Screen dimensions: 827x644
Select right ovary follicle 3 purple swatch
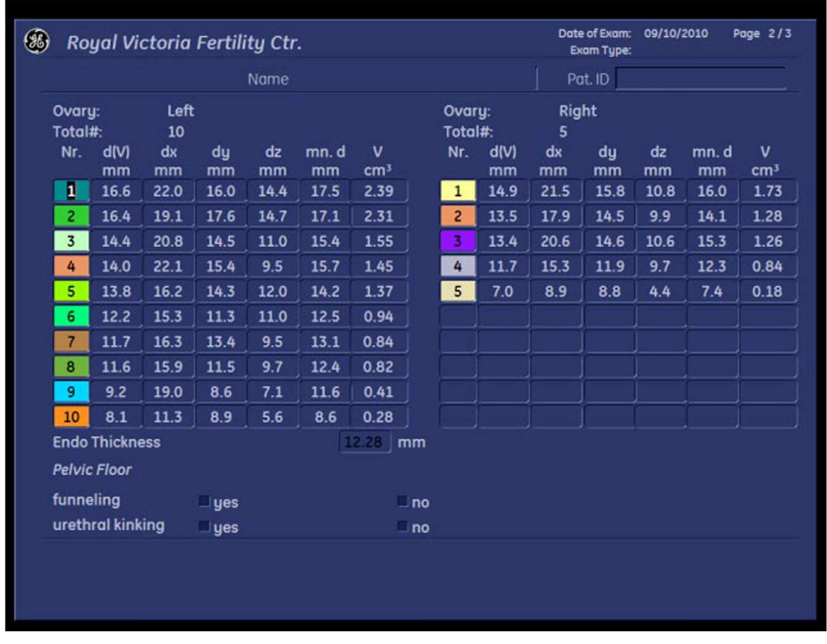tap(458, 241)
